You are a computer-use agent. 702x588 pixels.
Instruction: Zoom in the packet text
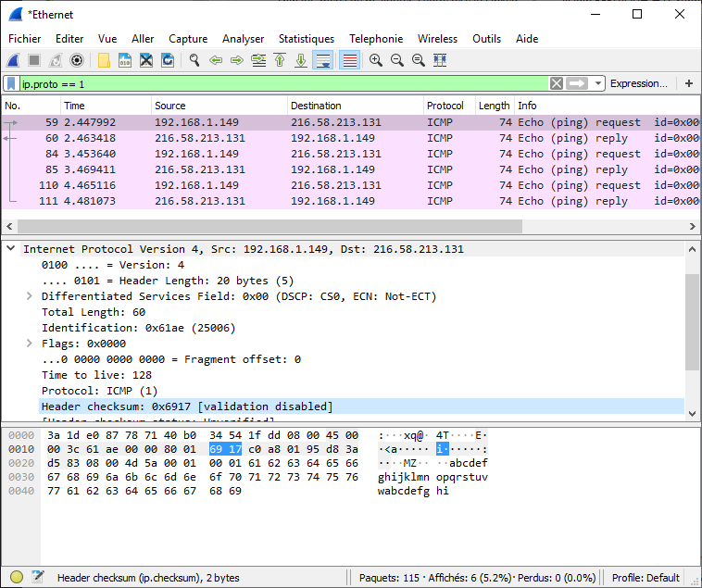coord(376,60)
